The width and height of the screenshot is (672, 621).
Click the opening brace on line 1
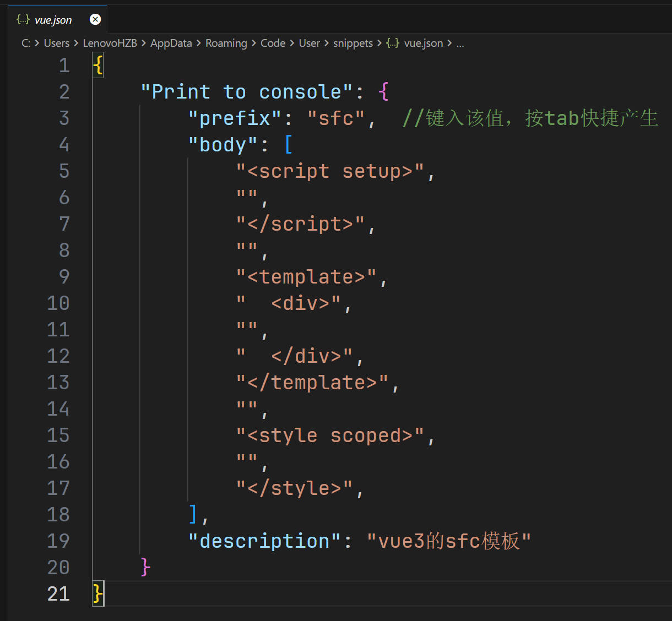pos(97,66)
